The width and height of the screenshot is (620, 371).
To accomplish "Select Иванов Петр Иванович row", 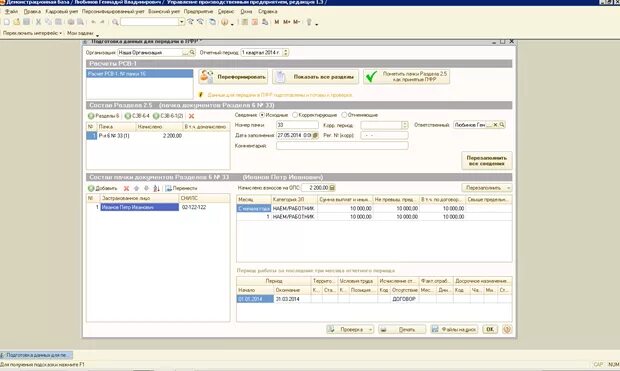I will point(139,207).
